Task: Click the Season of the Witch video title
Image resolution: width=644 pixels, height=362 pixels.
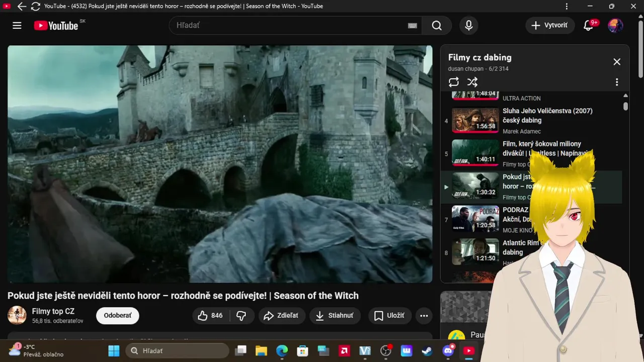Action: [183, 296]
